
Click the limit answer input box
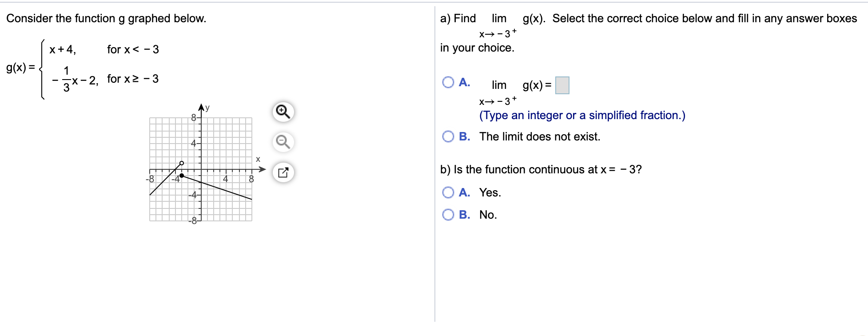point(562,85)
